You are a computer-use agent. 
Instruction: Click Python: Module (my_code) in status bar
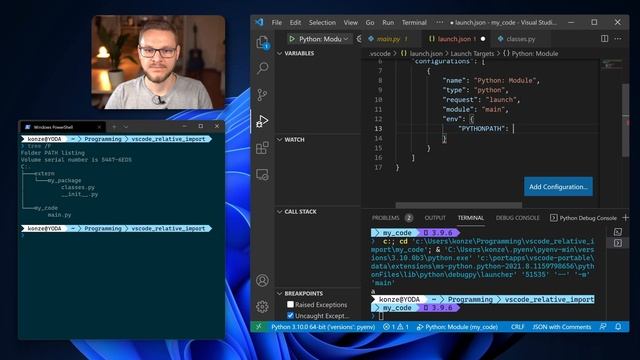click(x=457, y=327)
